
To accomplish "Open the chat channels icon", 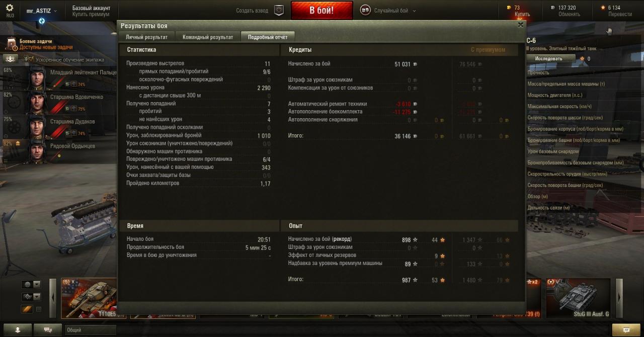I will (48, 329).
